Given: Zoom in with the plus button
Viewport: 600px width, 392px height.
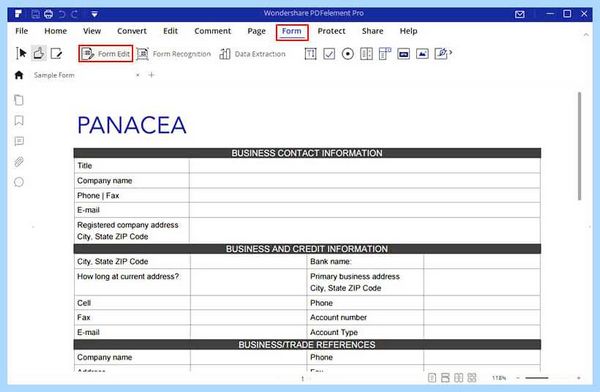Looking at the screenshot, I should pyautogui.click(x=579, y=378).
